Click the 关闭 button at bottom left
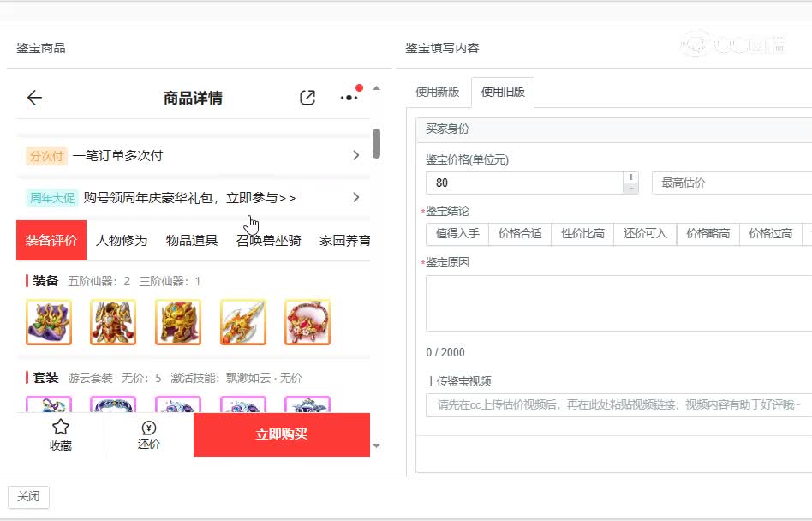 29,497
